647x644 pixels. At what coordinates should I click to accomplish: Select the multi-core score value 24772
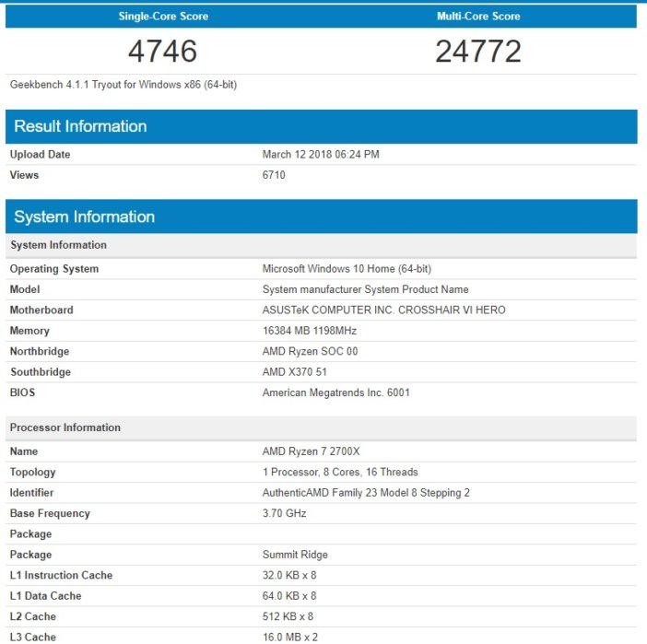[x=478, y=52]
